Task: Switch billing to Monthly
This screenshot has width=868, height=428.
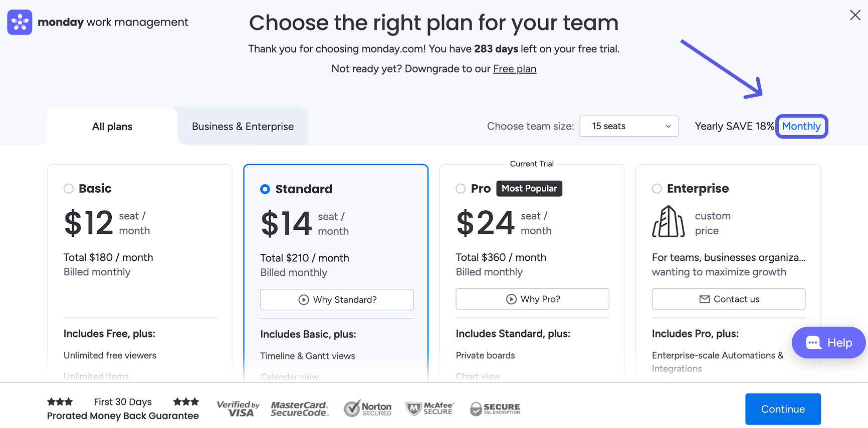Action: (x=801, y=126)
